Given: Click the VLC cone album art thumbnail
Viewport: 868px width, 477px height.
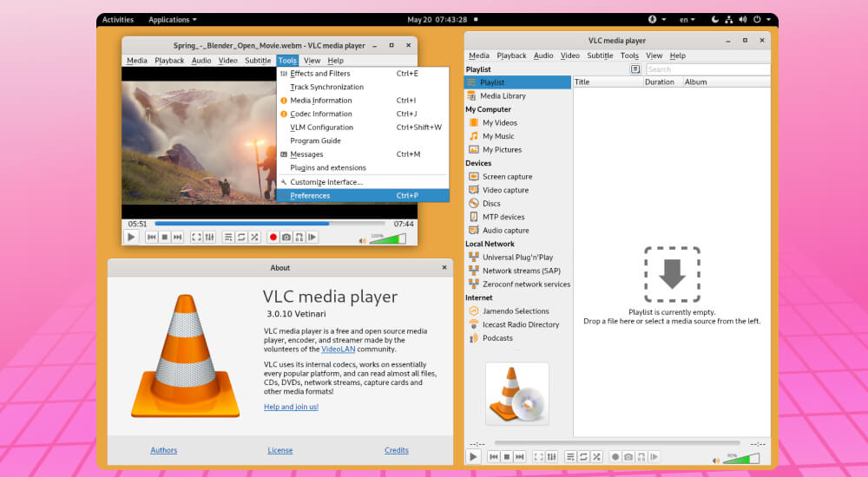Looking at the screenshot, I should point(517,394).
